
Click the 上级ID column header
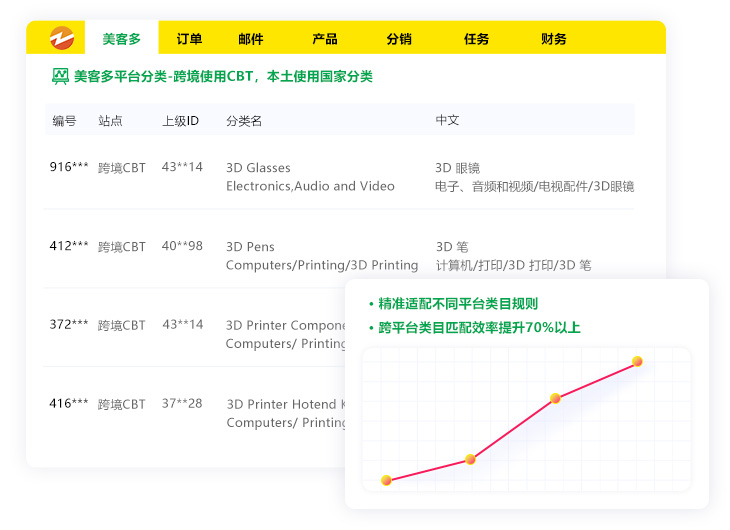180,121
